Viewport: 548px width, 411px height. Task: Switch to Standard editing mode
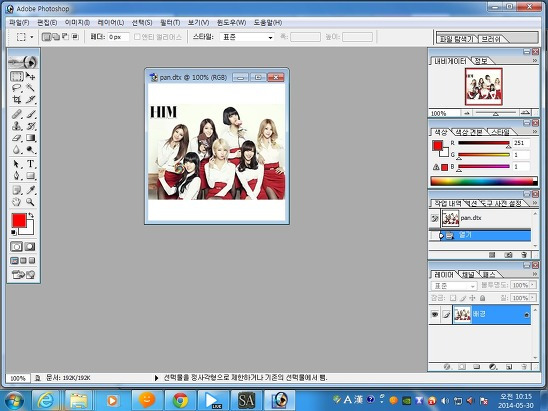16,247
